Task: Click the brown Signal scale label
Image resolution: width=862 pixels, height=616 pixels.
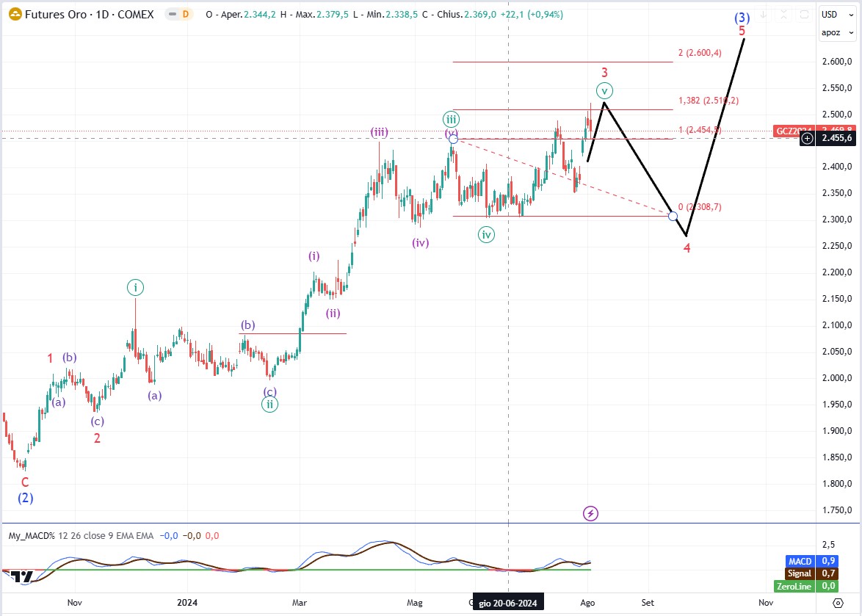Action: pyautogui.click(x=800, y=573)
